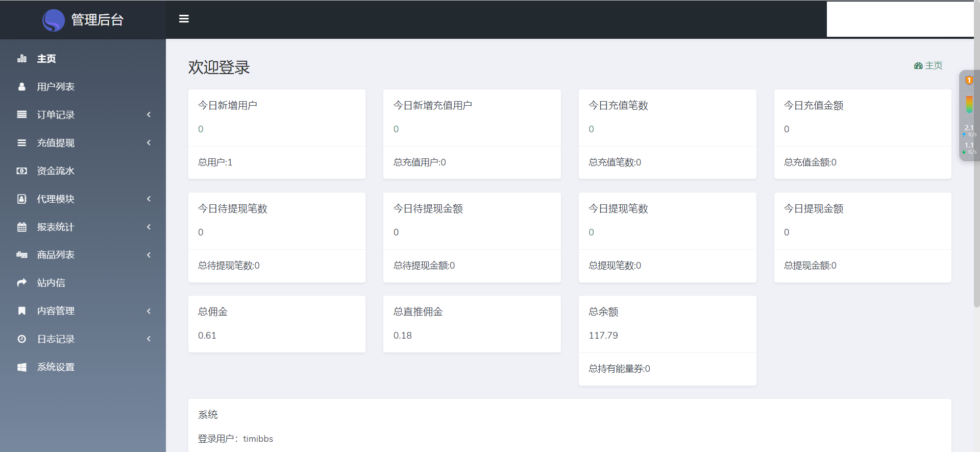Click the 今日充值笔数 card title
Viewport: 980px width, 452px height.
(618, 105)
